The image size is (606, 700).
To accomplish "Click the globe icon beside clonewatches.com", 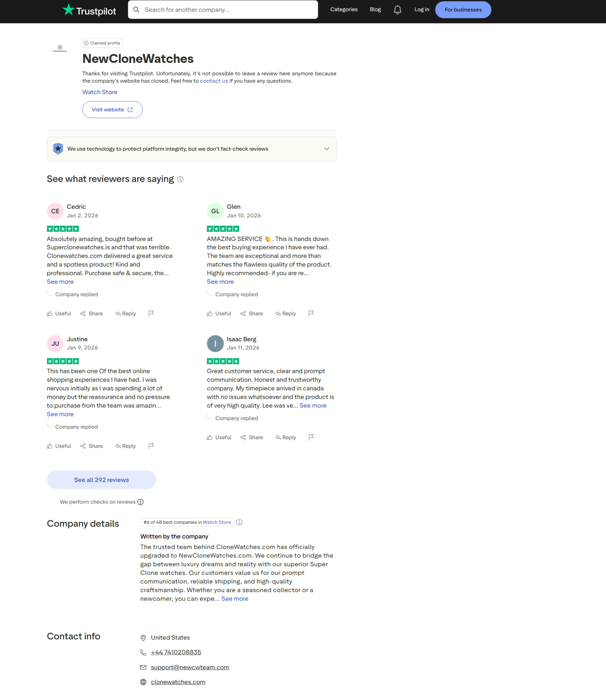I will (143, 682).
